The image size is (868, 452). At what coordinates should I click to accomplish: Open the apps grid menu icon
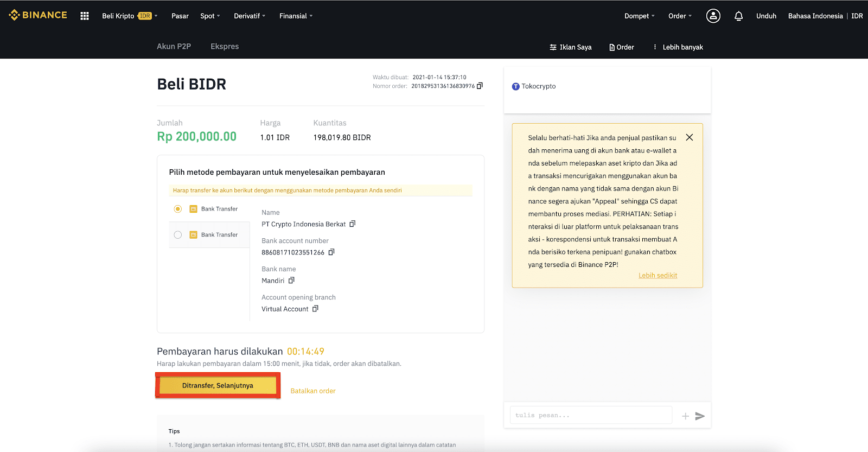click(x=85, y=16)
